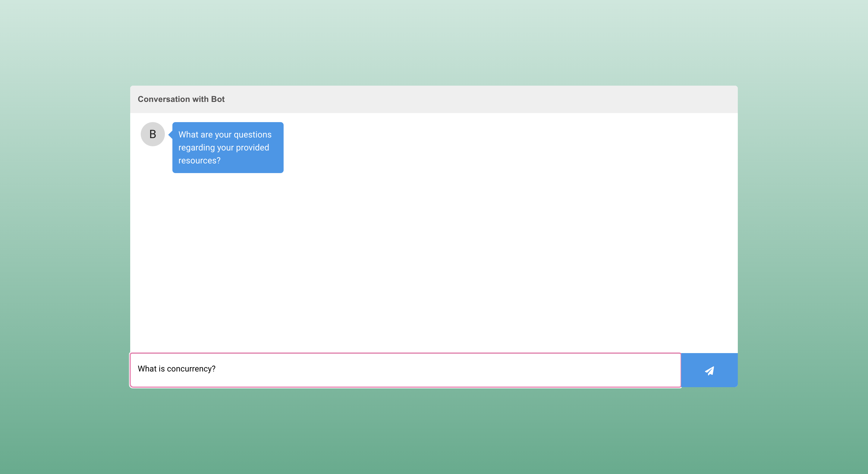Click the letter B inside the avatar
The width and height of the screenshot is (868, 474).
coord(153,134)
